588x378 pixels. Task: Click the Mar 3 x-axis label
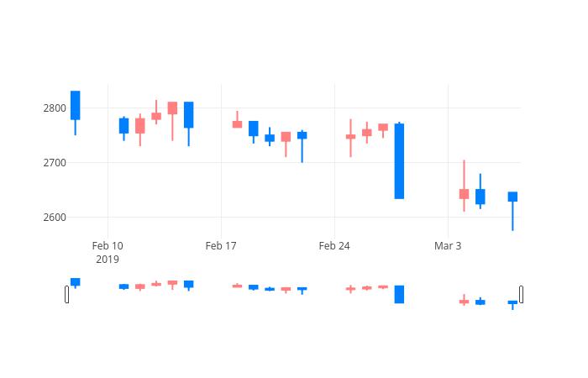[448, 246]
